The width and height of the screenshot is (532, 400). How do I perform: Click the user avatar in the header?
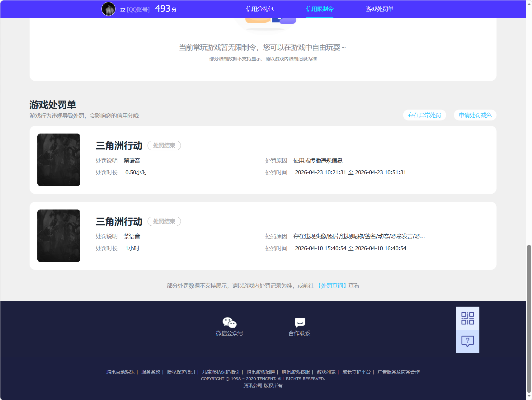[x=108, y=9]
